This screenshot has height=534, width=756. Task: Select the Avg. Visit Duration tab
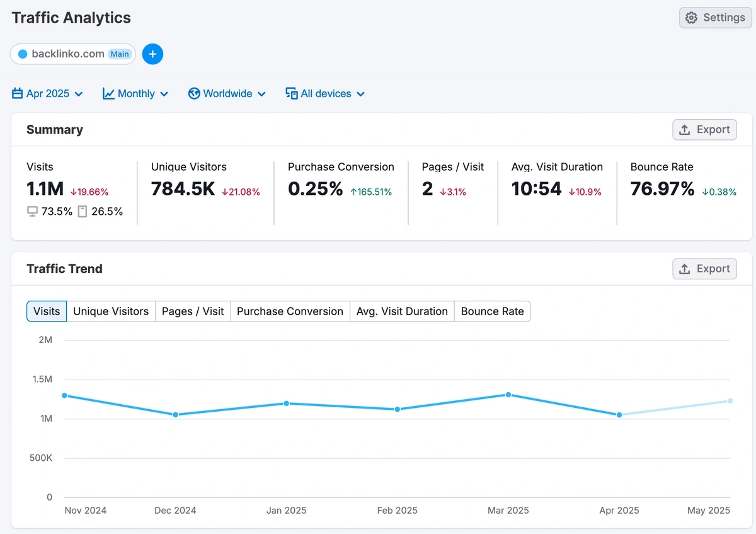402,311
